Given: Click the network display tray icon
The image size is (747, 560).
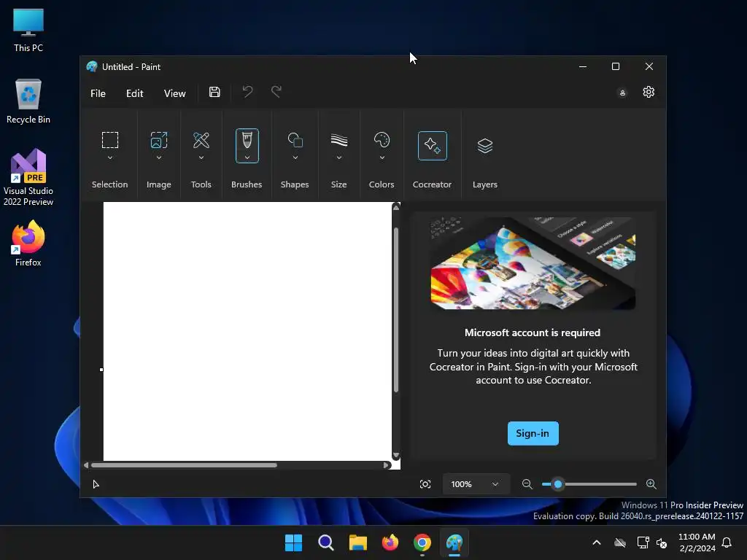Looking at the screenshot, I should pyautogui.click(x=643, y=542).
